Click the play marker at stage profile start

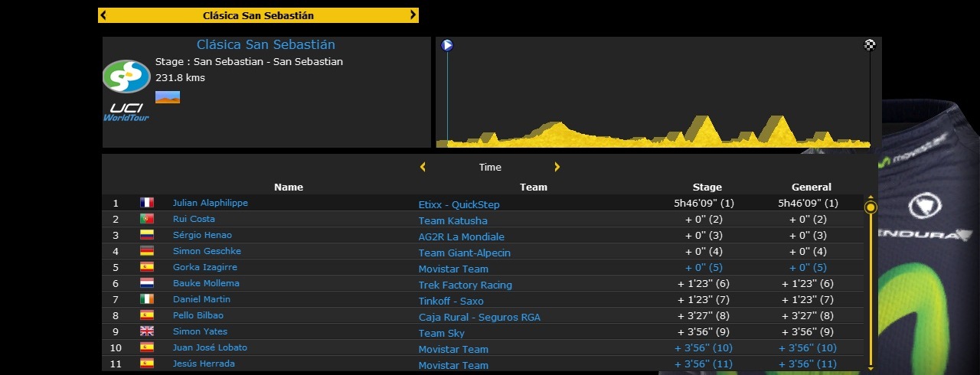tap(447, 45)
